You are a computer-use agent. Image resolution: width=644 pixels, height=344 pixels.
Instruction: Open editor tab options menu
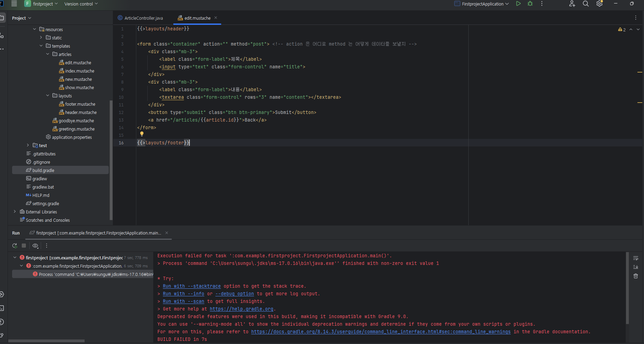(x=636, y=18)
